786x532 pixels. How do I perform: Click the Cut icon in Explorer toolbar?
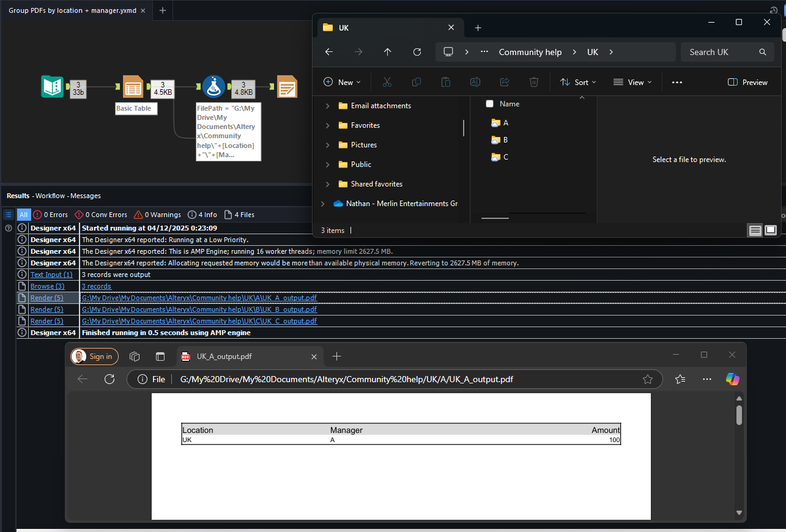pyautogui.click(x=387, y=82)
